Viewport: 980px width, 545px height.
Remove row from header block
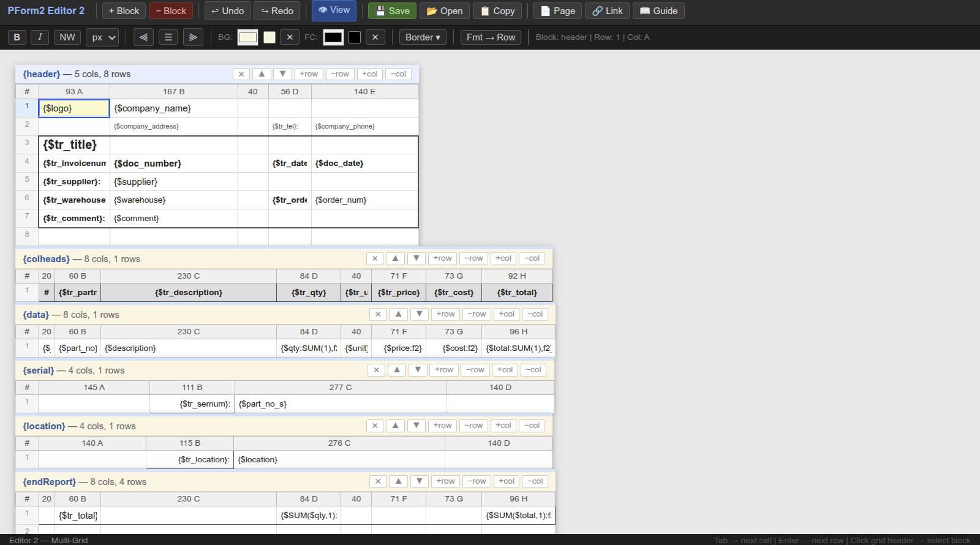pos(340,74)
